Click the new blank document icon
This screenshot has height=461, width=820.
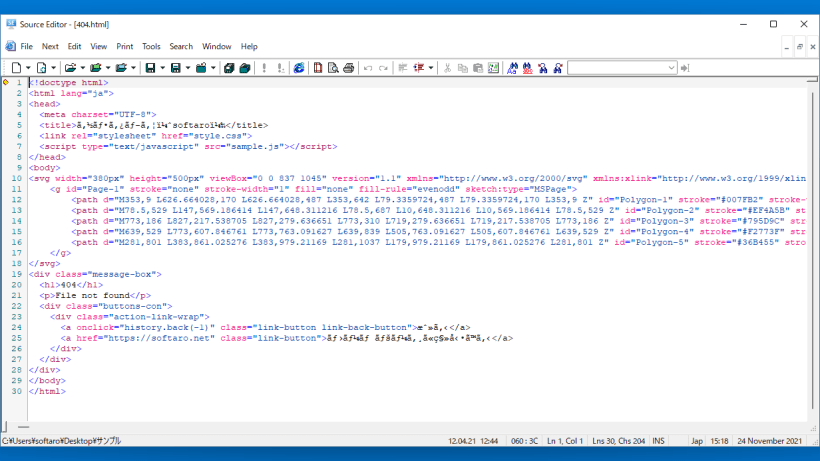click(x=16, y=68)
